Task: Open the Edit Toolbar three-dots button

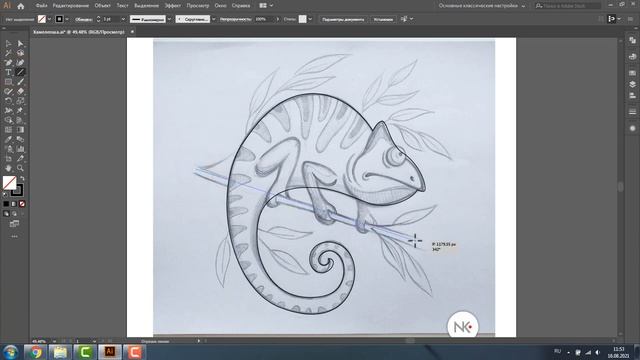Action: (14, 236)
